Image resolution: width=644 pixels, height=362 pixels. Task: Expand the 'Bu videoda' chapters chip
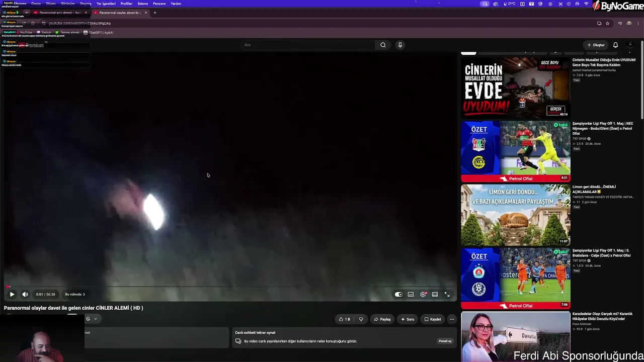coord(75,294)
